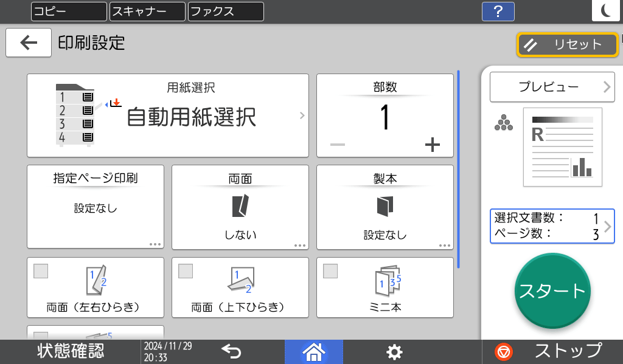Increase copies with the plus stepper
This screenshot has width=623, height=364.
click(x=433, y=145)
